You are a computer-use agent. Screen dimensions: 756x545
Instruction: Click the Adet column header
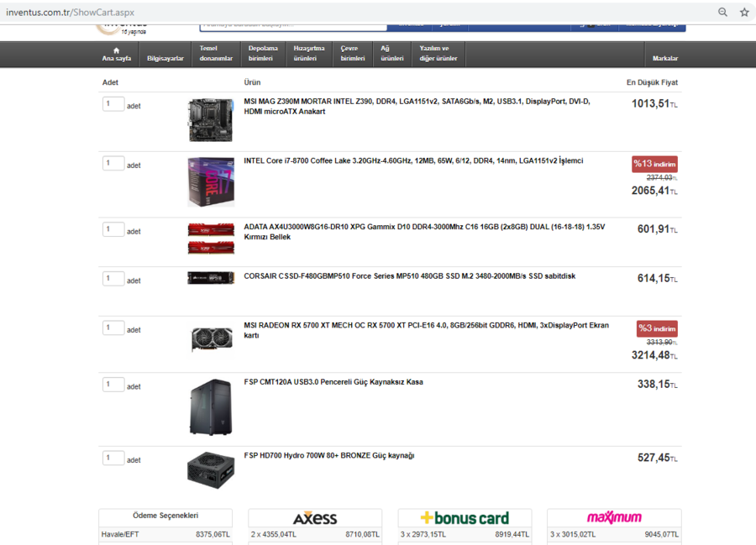pos(110,82)
